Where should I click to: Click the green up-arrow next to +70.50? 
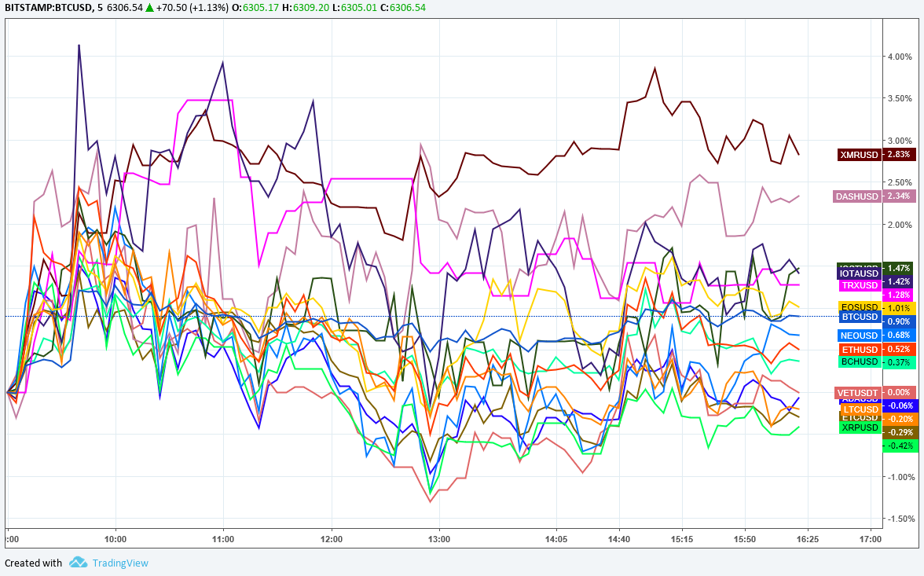(x=149, y=8)
